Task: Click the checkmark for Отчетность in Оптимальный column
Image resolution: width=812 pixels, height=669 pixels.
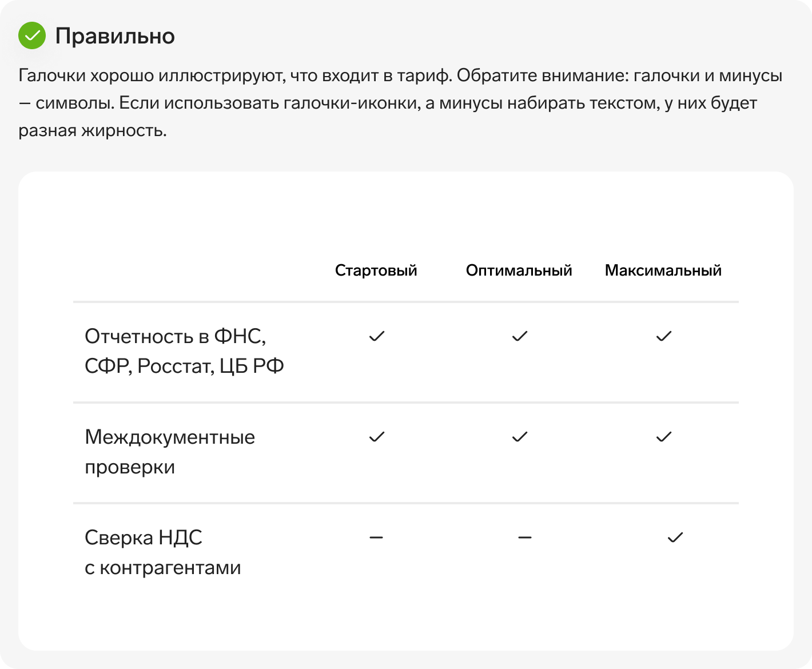Action: tap(520, 336)
